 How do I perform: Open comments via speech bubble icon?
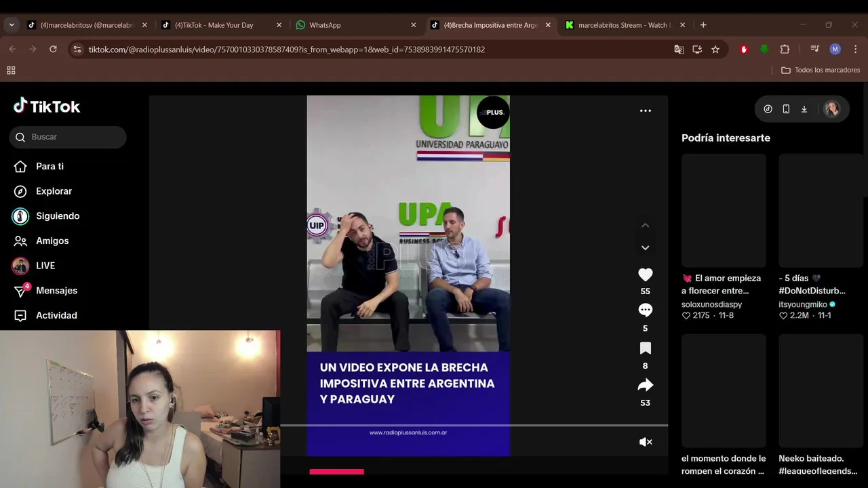pos(645,310)
